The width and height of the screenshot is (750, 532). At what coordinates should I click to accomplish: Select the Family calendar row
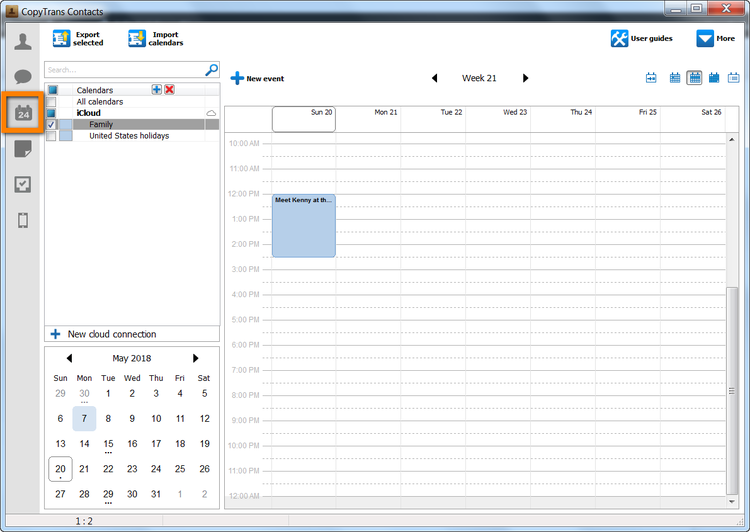132,124
